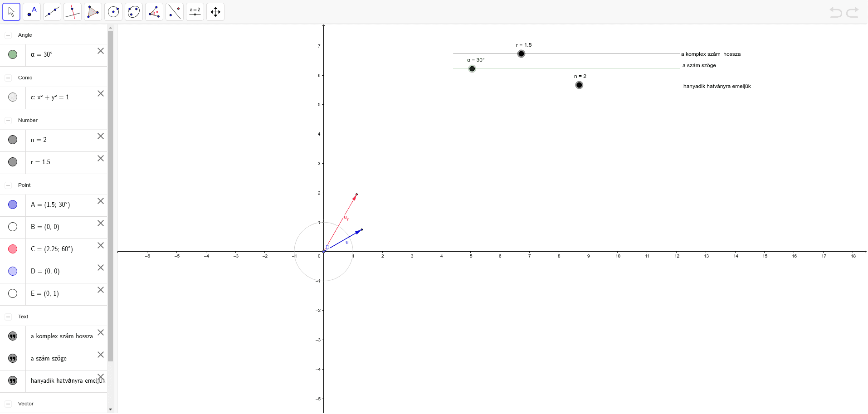Image resolution: width=868 pixels, height=414 pixels.
Task: Select the Line tool
Action: click(x=52, y=11)
